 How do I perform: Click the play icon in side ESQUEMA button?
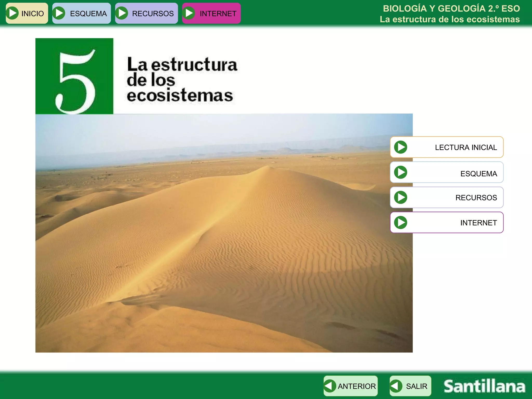[401, 172]
